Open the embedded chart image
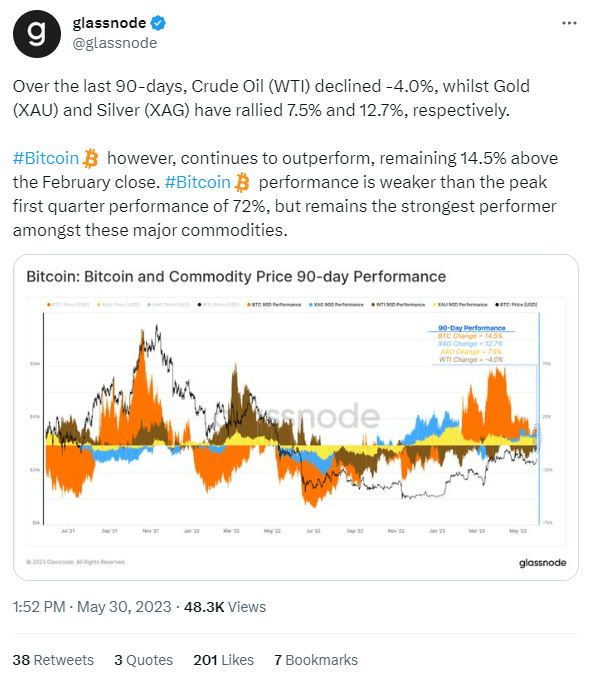This screenshot has width=590, height=680. (296, 418)
